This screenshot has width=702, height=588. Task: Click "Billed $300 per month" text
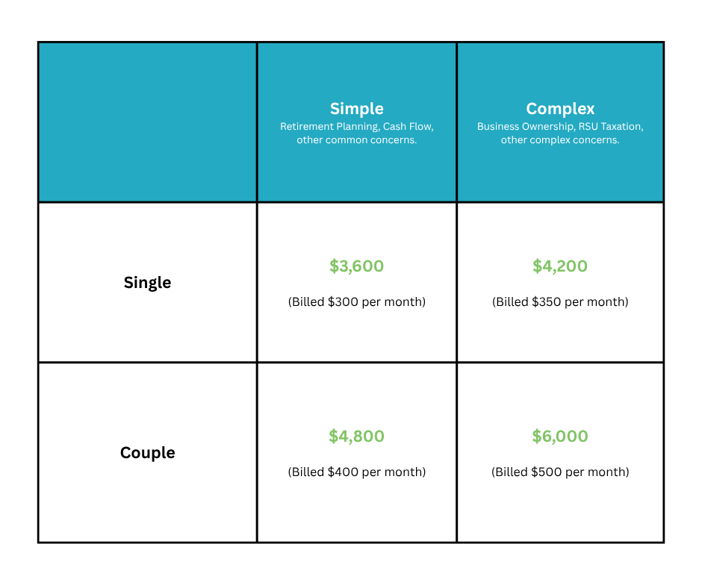(356, 301)
